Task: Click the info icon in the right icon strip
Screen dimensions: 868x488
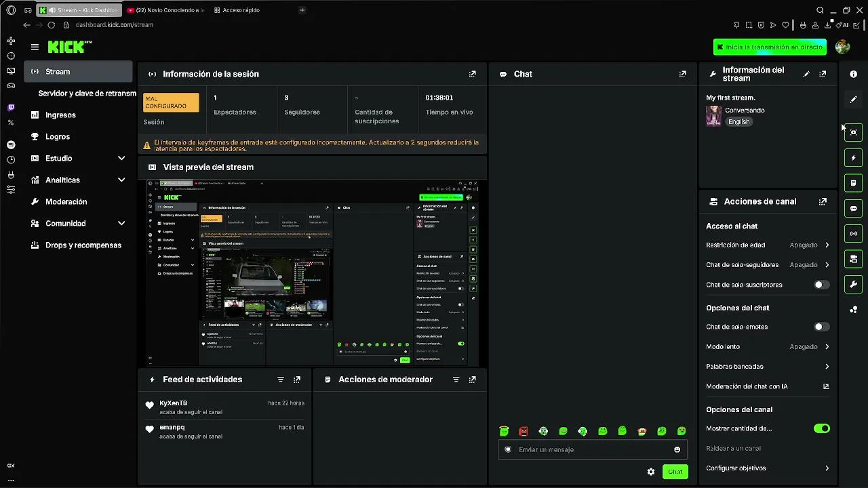Action: (x=854, y=74)
